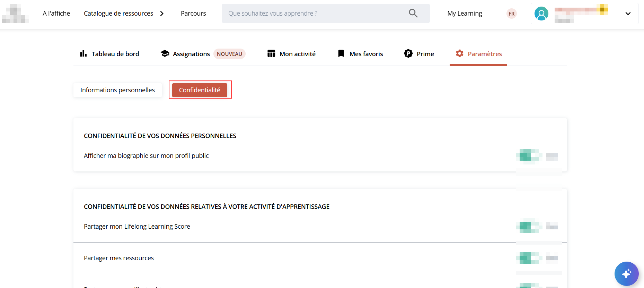Open the Parcours link
This screenshot has width=644, height=288.
coord(193,14)
